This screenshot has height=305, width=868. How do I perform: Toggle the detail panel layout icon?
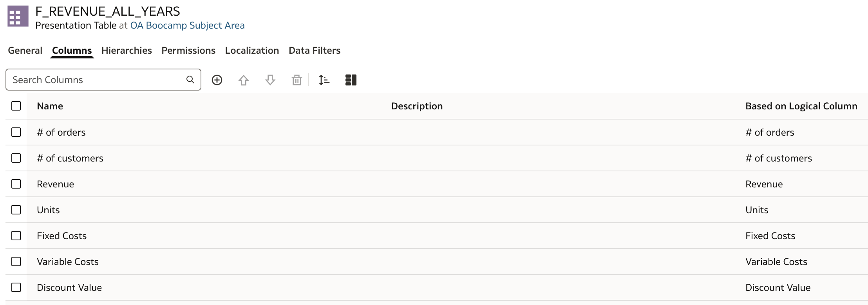click(351, 80)
